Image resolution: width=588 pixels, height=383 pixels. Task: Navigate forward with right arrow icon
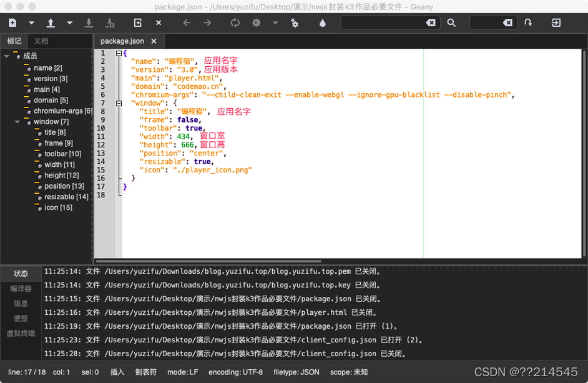[207, 23]
